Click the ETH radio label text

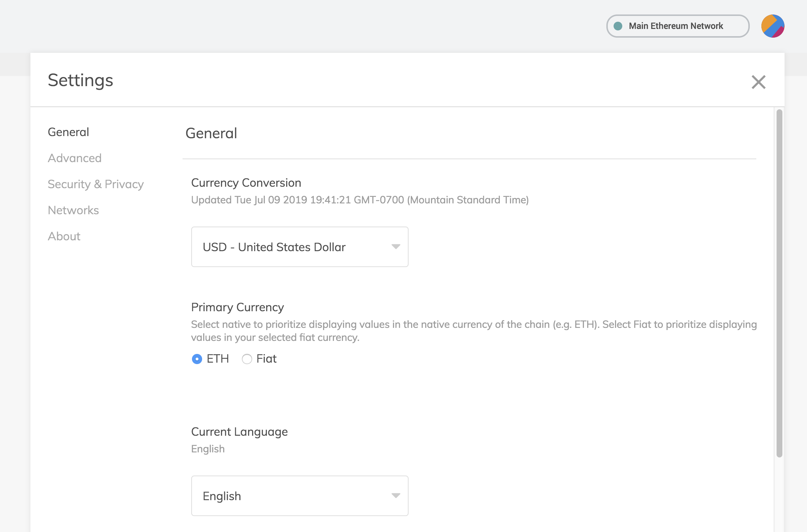tap(218, 359)
